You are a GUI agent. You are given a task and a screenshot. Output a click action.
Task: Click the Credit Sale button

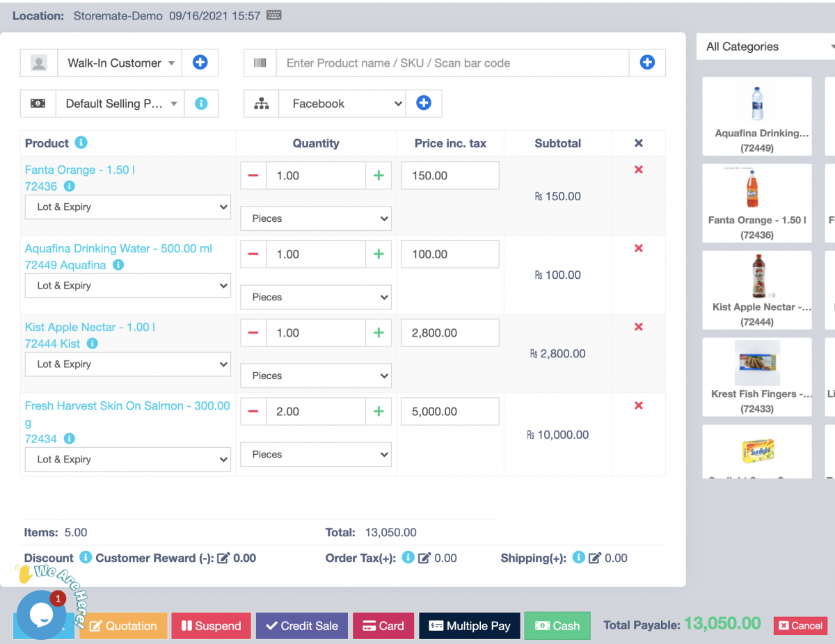pyautogui.click(x=302, y=626)
